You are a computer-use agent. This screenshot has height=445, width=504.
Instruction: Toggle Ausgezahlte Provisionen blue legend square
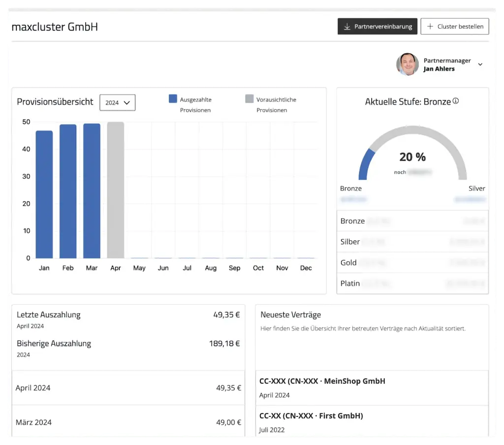tap(173, 99)
